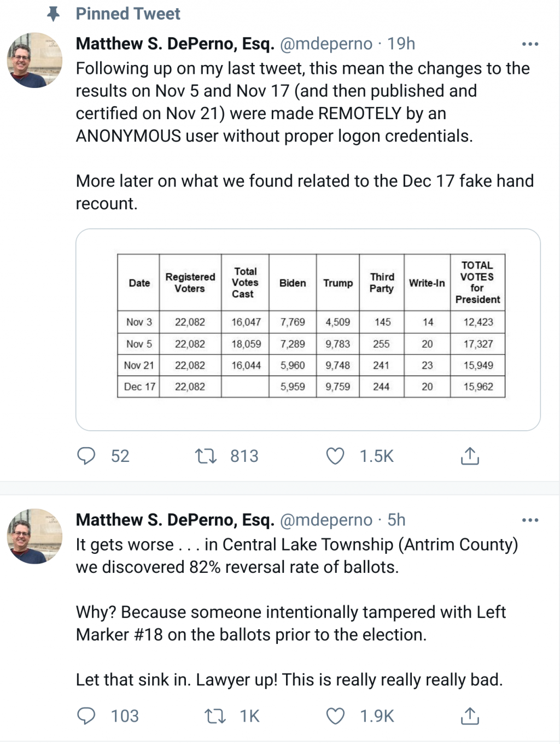The width and height of the screenshot is (560, 744).
Task: Retweet the Central Lake Township tweet
Action: coord(215,716)
